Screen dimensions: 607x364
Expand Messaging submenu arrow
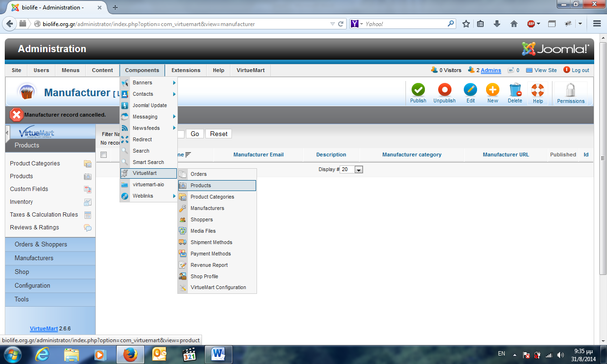point(175,117)
